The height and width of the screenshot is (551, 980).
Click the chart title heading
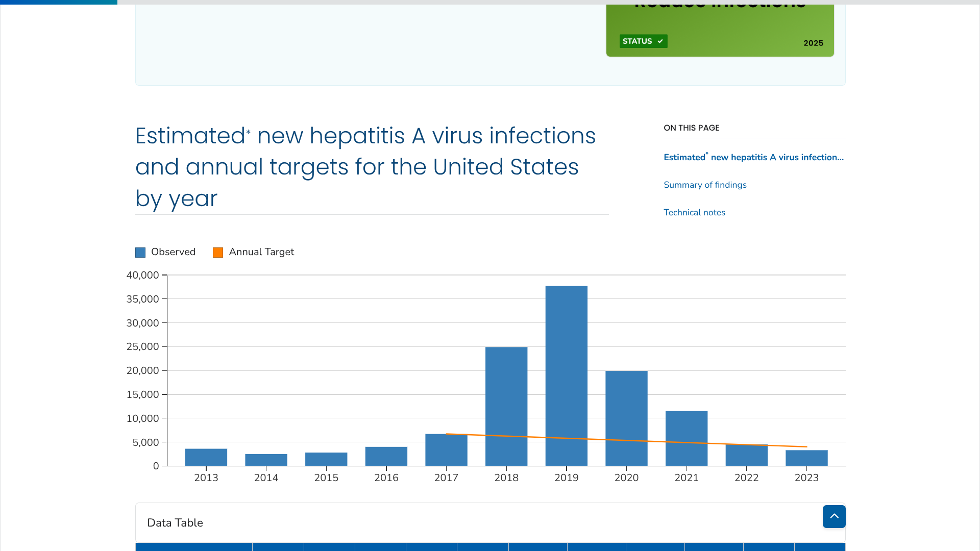365,167
